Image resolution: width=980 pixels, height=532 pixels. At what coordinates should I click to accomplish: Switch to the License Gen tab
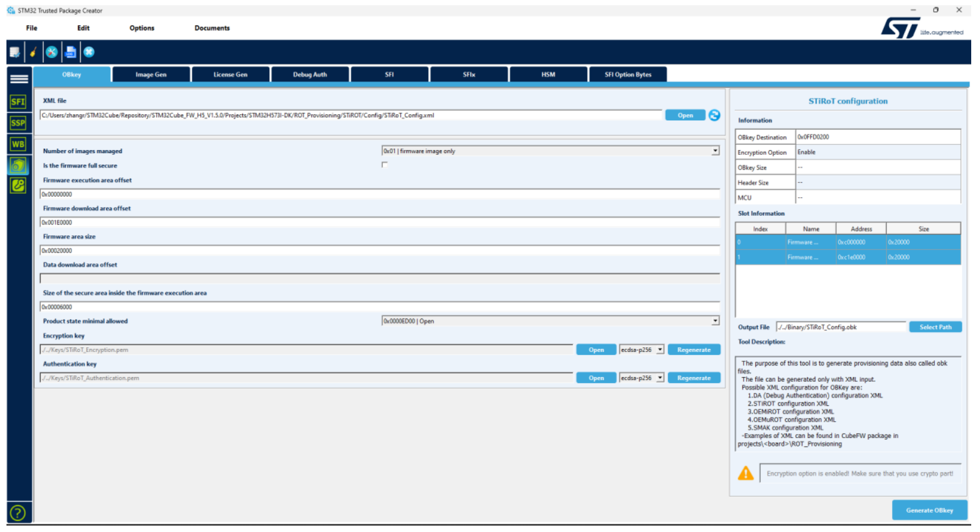[x=230, y=74]
